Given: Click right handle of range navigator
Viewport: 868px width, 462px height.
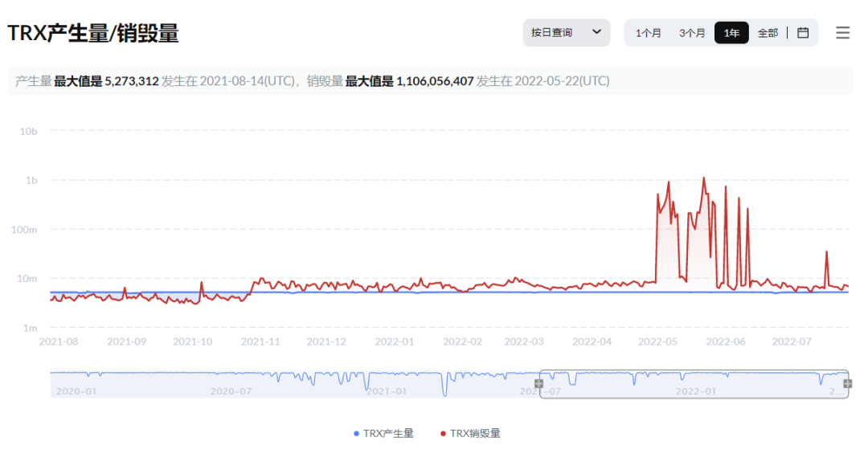Looking at the screenshot, I should 847,383.
